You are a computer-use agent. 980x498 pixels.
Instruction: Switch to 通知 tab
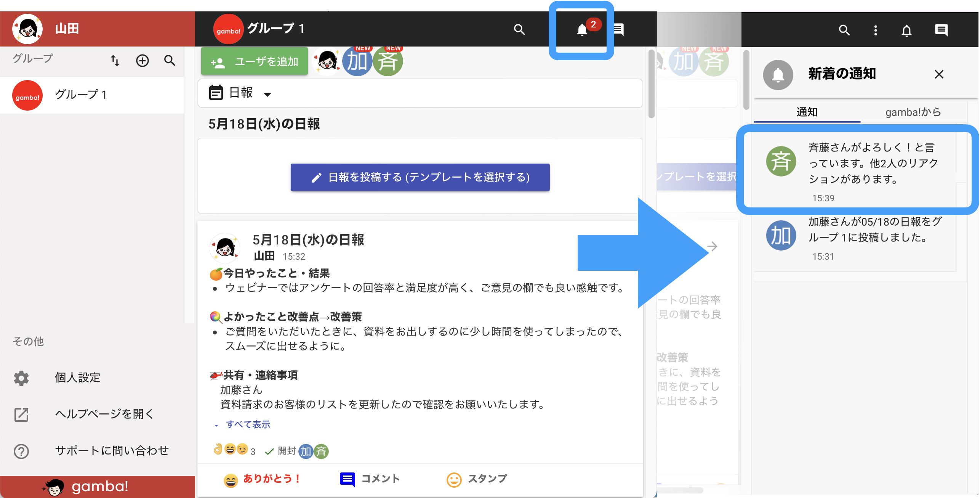[x=807, y=112]
